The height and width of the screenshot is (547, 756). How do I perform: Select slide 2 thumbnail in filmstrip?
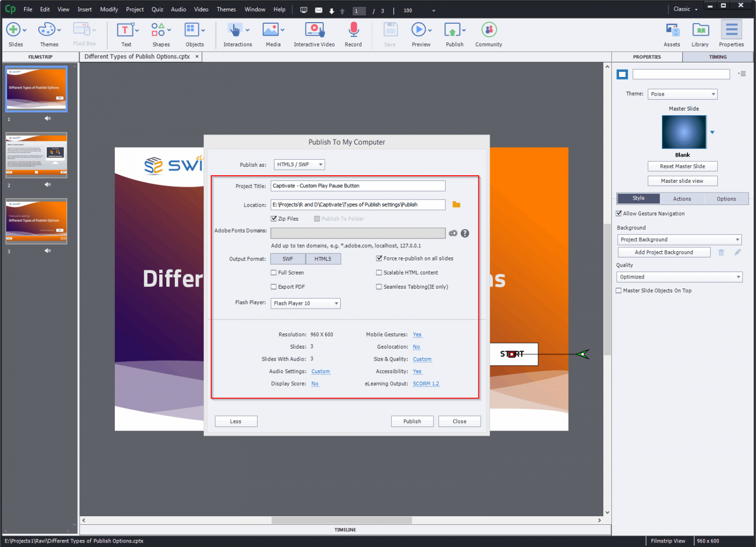(x=36, y=155)
